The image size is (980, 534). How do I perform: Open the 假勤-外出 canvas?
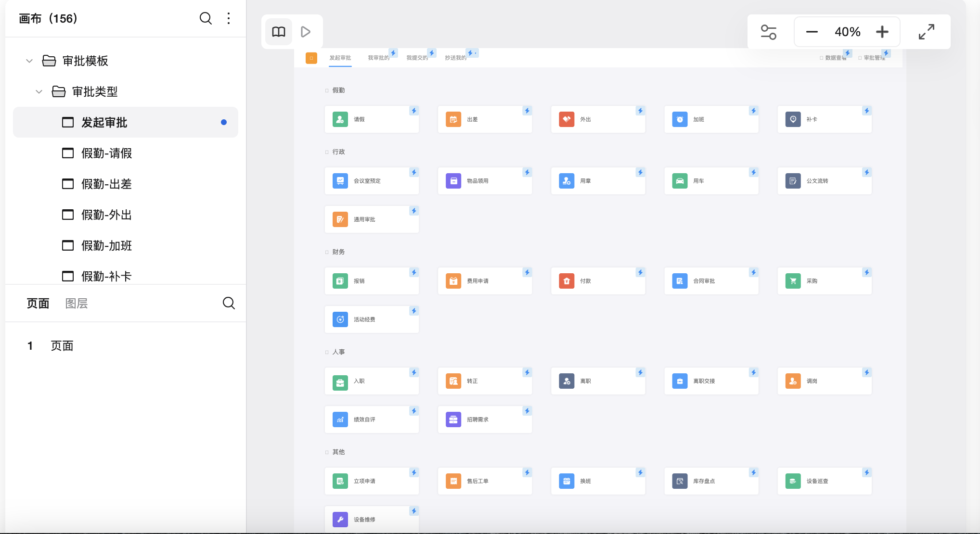click(x=126, y=215)
